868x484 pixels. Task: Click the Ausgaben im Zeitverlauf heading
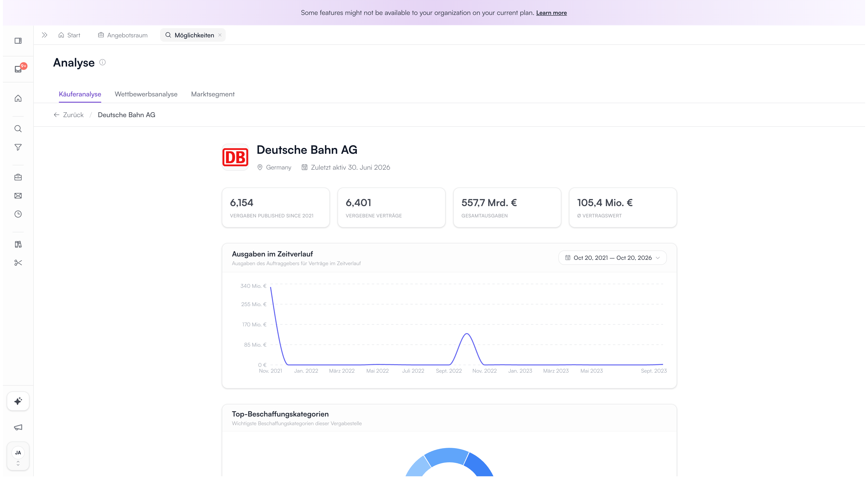(272, 254)
